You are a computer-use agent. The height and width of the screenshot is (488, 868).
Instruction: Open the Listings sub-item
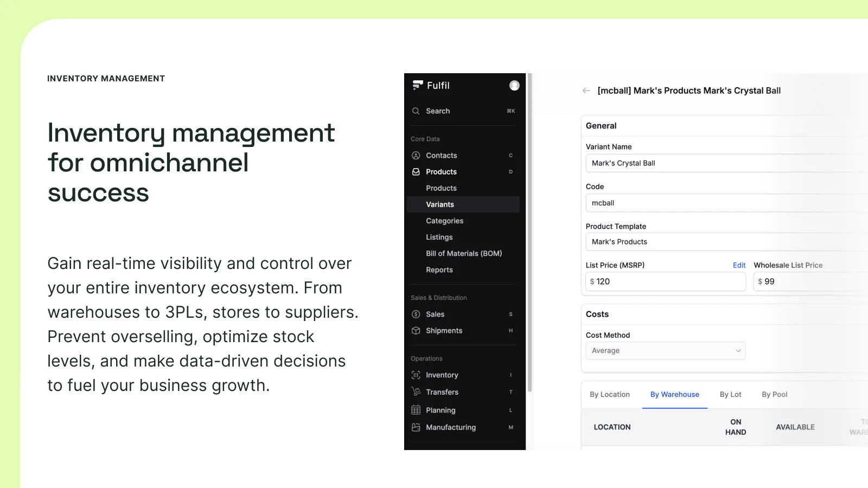(439, 237)
